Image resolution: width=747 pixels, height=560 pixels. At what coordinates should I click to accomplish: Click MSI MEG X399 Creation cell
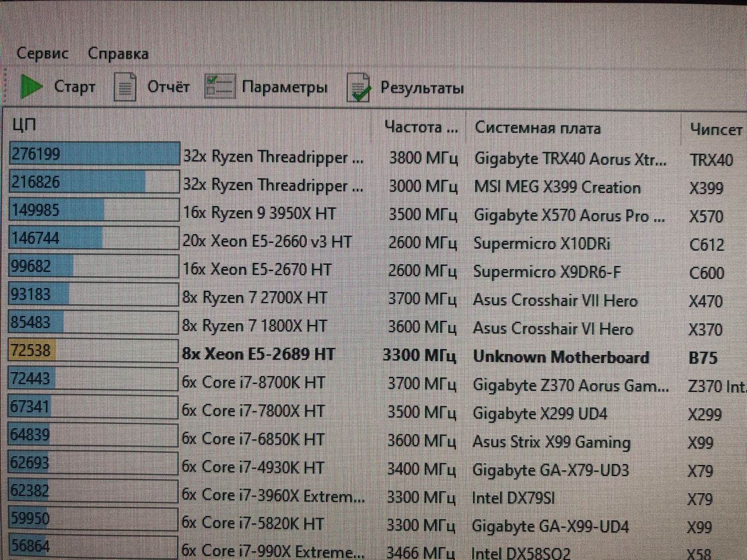pos(557,187)
